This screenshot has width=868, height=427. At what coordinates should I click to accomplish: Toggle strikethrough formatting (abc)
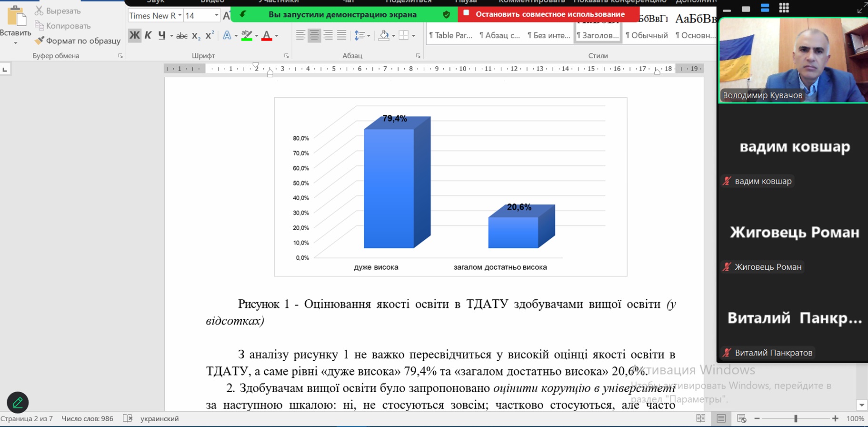[181, 36]
